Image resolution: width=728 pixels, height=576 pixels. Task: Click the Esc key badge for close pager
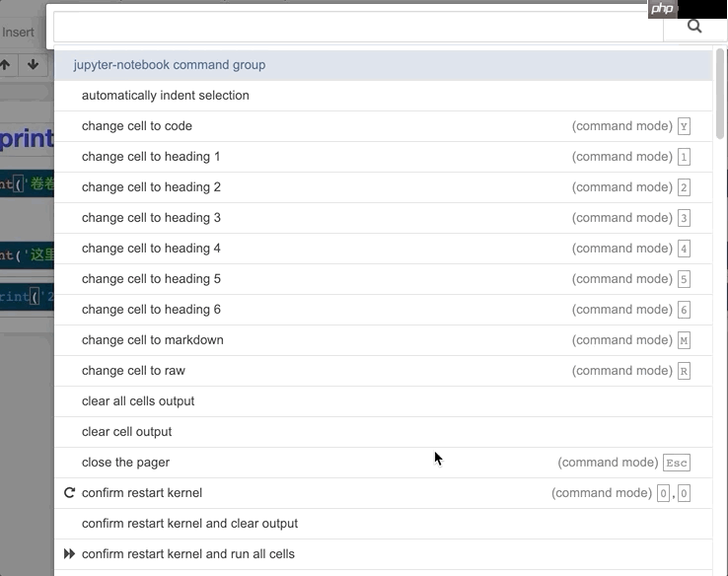point(676,463)
